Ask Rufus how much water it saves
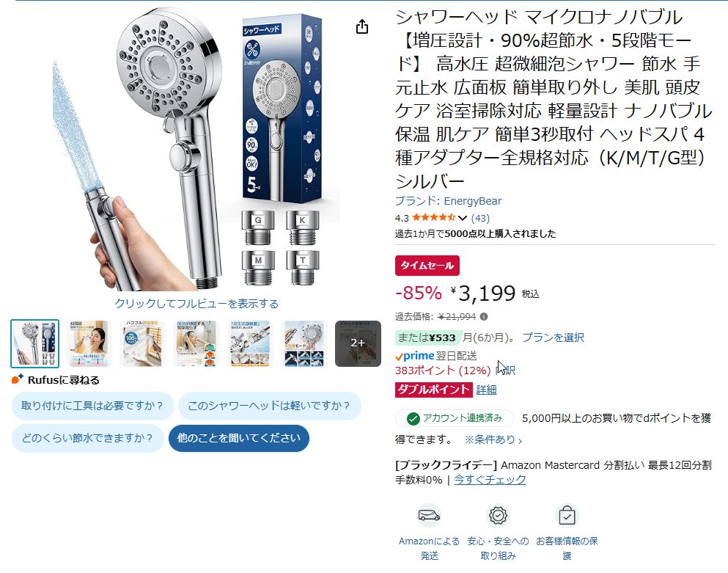728x573 pixels. click(x=88, y=438)
